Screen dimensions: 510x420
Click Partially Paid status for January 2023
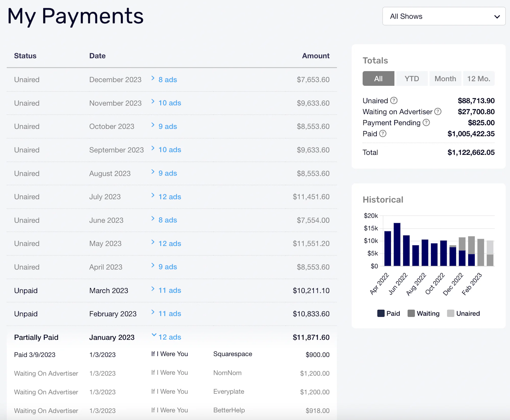click(36, 337)
